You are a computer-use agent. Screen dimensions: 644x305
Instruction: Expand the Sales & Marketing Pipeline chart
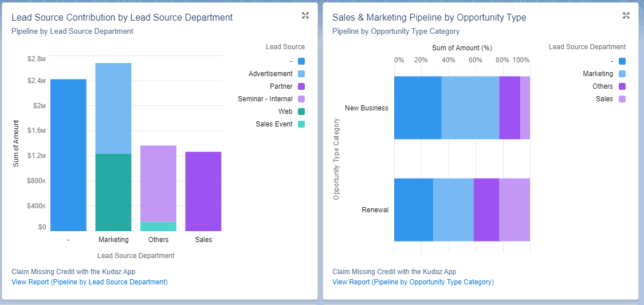[626, 15]
